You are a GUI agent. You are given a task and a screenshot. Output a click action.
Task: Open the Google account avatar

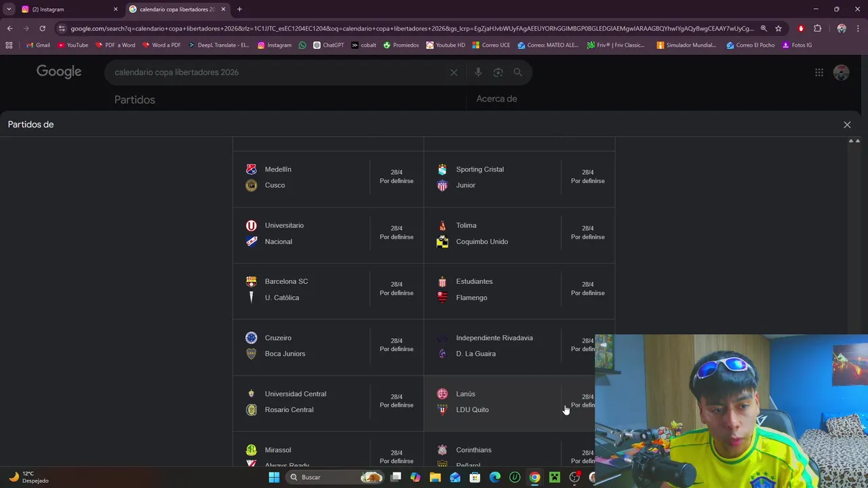click(841, 73)
